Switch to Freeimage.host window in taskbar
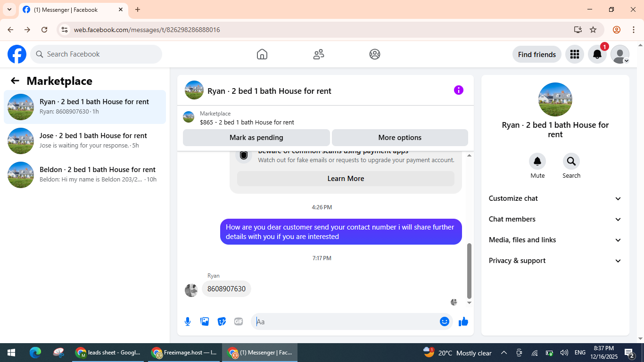This screenshot has height=362, width=644. (x=184, y=353)
